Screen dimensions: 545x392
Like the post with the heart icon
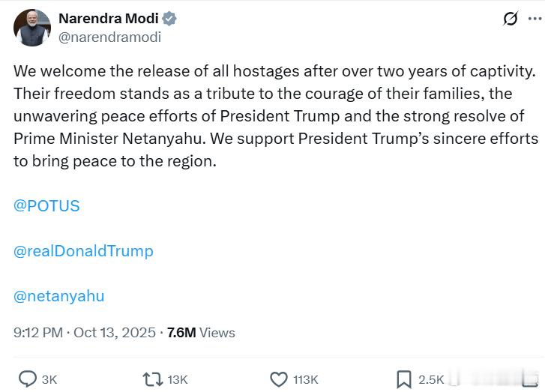click(278, 379)
